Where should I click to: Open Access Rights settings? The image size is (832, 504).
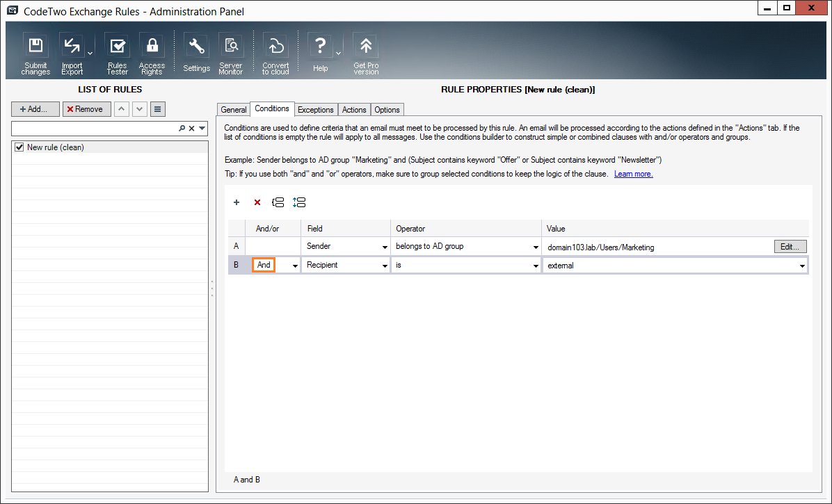[x=152, y=54]
